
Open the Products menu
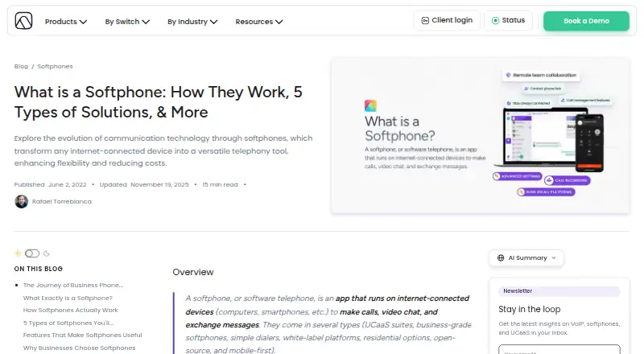point(66,22)
